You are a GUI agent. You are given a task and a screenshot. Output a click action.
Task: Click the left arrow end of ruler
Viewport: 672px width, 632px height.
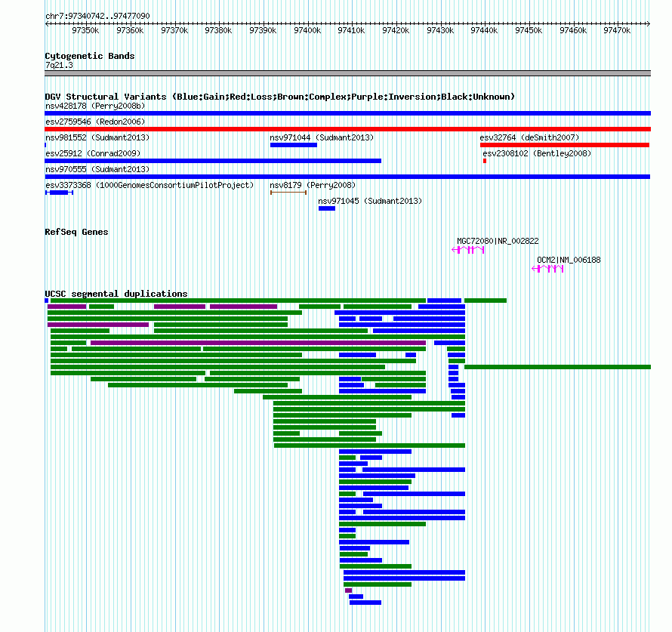(47, 24)
